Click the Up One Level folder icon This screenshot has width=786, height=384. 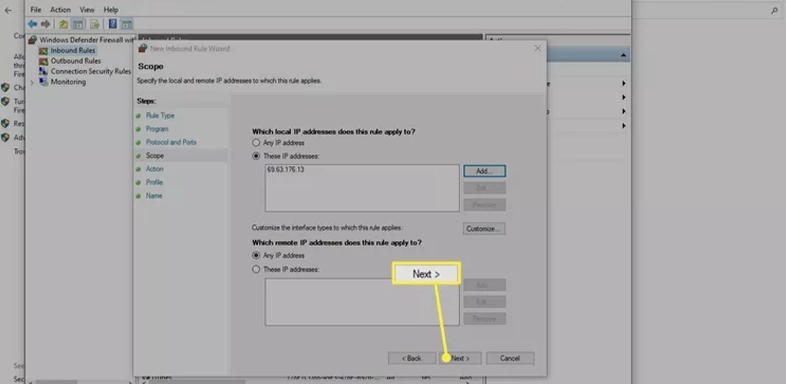pyautogui.click(x=64, y=24)
